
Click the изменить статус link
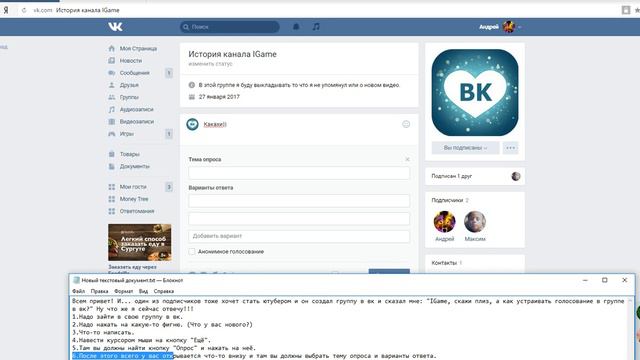click(210, 64)
